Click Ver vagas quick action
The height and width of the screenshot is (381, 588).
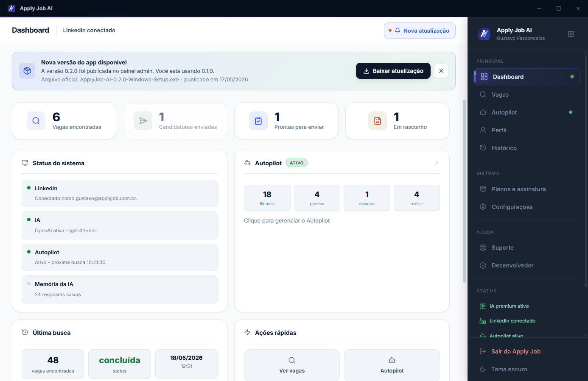292,365
